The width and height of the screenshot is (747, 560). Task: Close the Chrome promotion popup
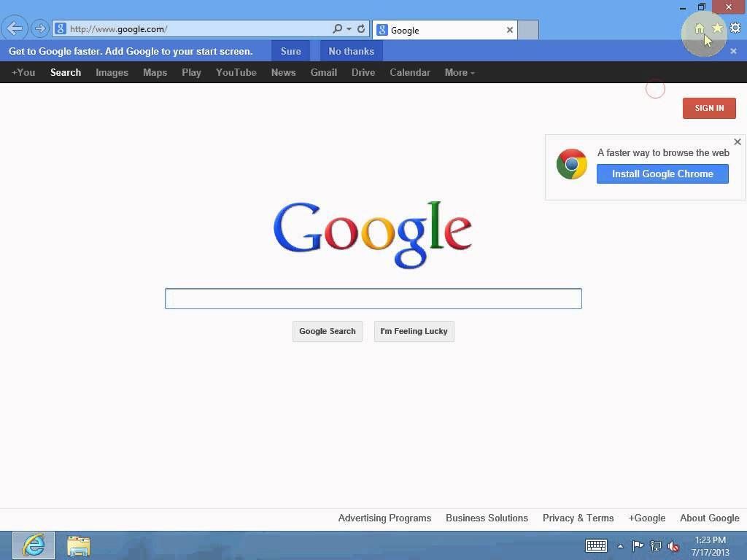[x=738, y=142]
